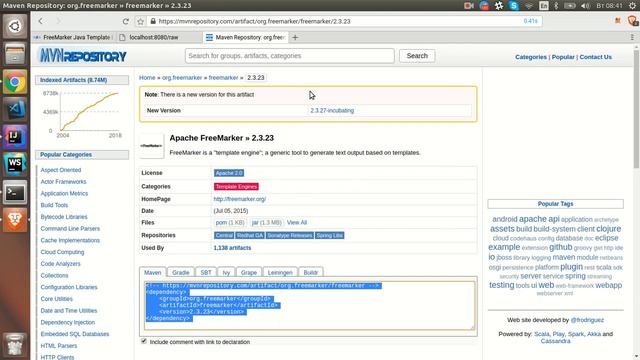The height and width of the screenshot is (360, 640).
Task: Open Dependency Injection category
Action: (68, 322)
